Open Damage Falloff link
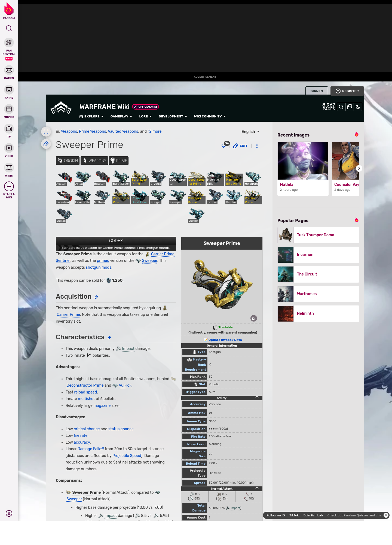Image resolution: width=392 pixels, height=545 pixels. (91, 449)
